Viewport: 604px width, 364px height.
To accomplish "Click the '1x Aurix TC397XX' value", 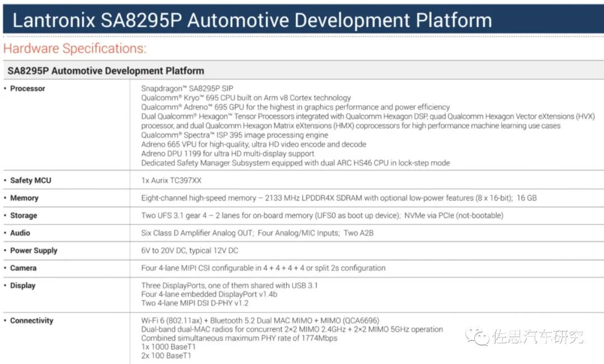I will (171, 180).
